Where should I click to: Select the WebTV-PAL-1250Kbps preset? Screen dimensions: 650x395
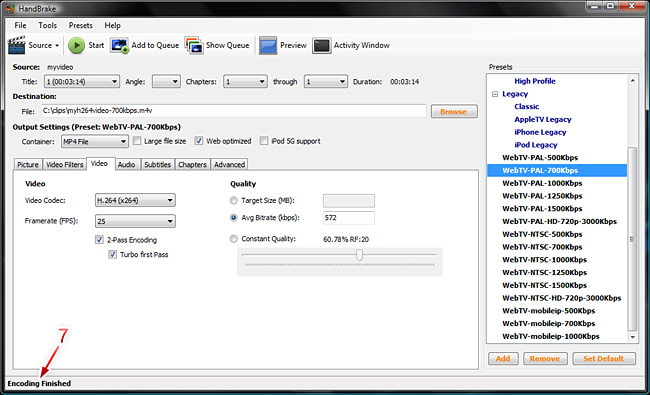coord(542,196)
